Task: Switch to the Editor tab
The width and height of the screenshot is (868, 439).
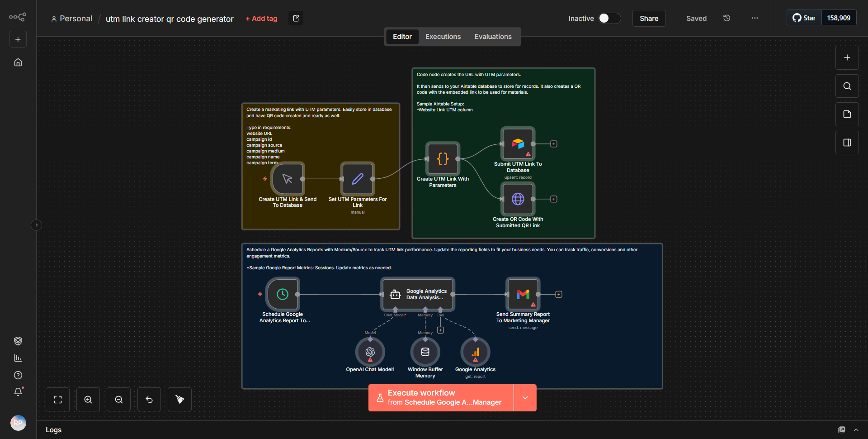Action: 402,37
